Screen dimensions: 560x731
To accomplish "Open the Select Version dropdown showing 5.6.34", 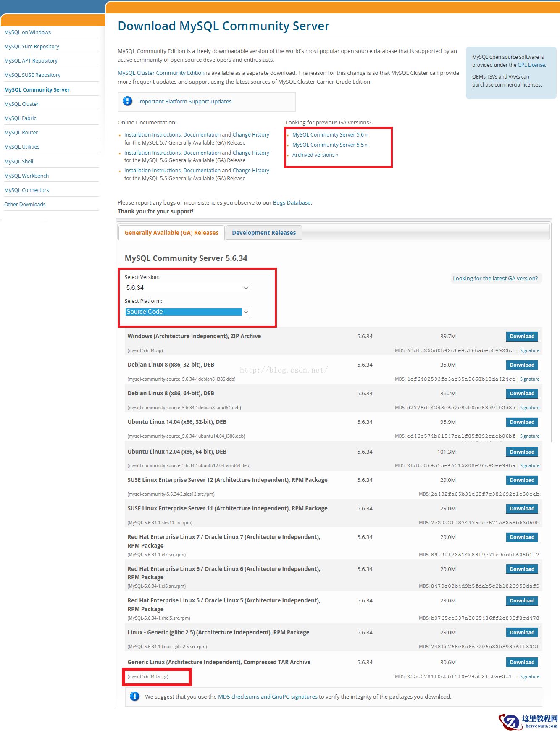I will click(187, 288).
